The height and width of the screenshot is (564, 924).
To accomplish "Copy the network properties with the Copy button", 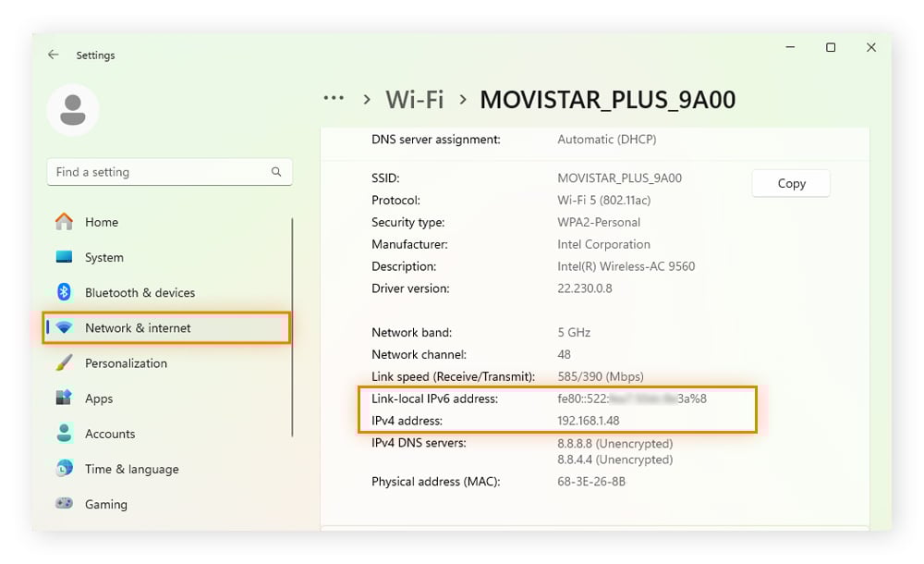I will (790, 183).
